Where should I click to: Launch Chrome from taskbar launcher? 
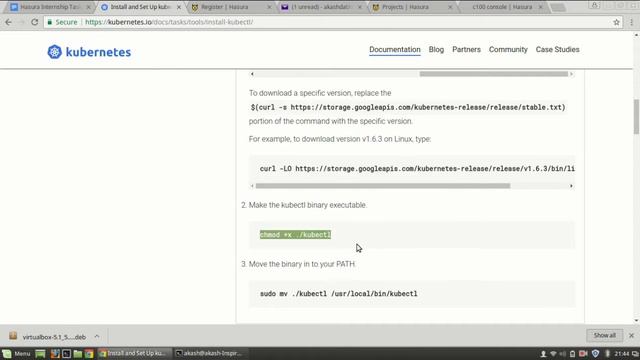(89, 353)
